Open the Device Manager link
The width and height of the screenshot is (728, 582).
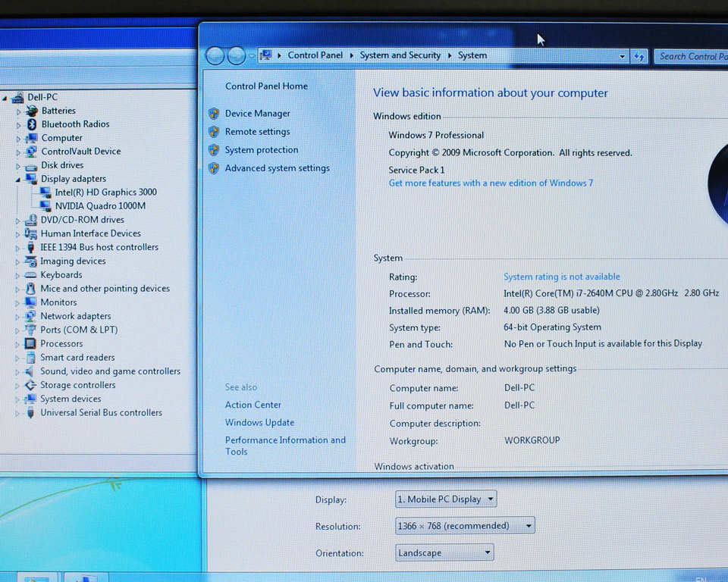pyautogui.click(x=258, y=113)
